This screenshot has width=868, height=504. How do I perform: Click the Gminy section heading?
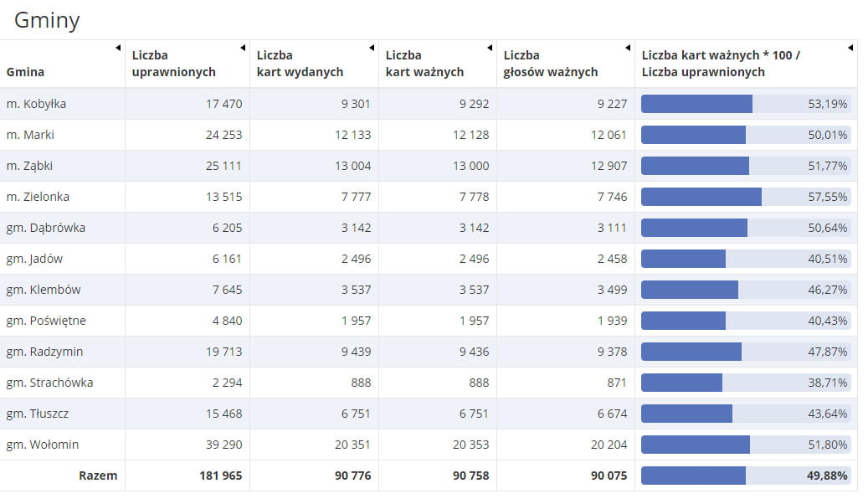47,20
